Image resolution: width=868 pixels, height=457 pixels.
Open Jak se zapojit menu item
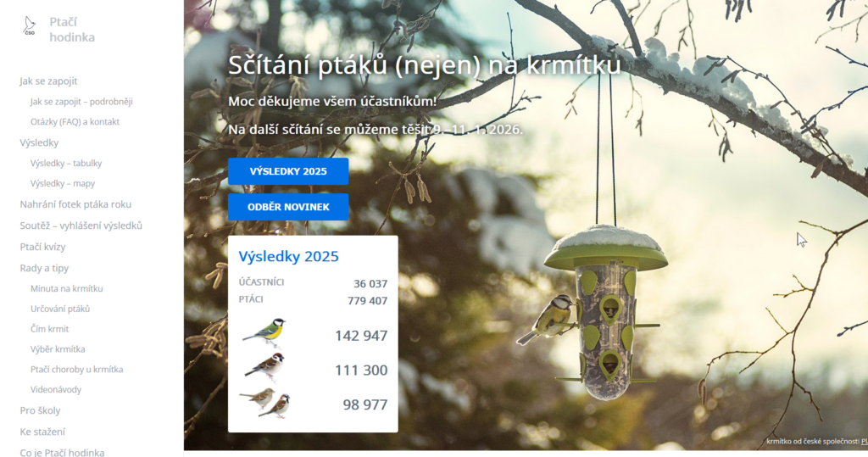click(x=48, y=81)
